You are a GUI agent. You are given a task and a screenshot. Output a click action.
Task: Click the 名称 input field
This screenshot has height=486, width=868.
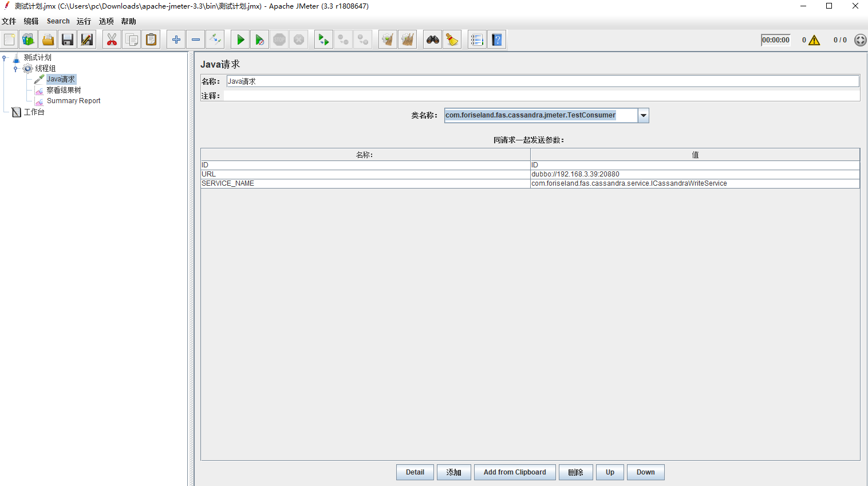tap(543, 81)
